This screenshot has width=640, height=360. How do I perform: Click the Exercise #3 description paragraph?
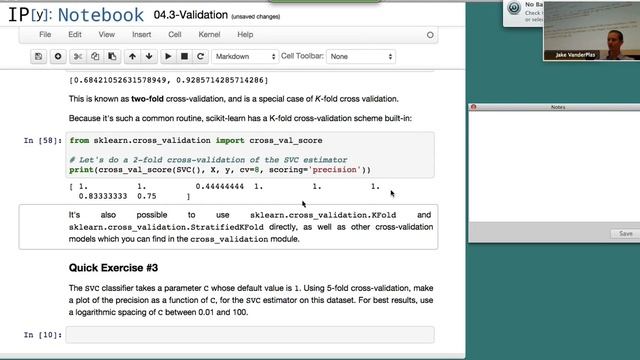point(251,300)
